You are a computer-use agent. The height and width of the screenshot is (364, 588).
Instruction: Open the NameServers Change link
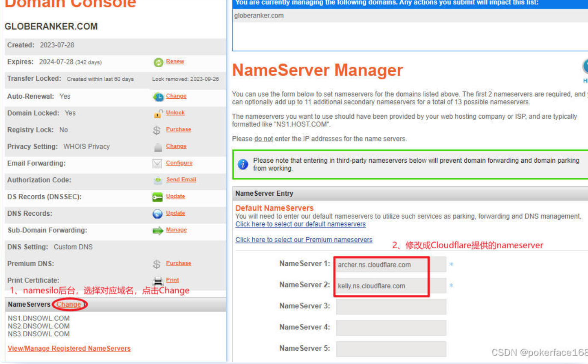point(69,305)
